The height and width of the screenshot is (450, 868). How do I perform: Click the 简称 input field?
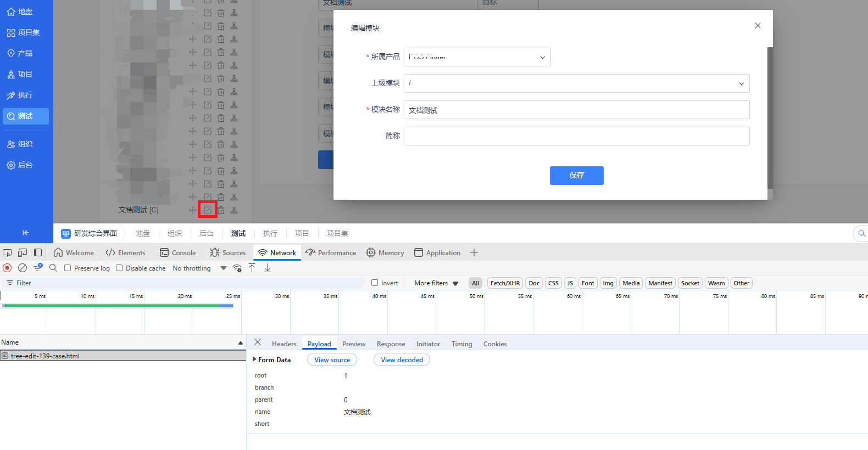(x=577, y=136)
